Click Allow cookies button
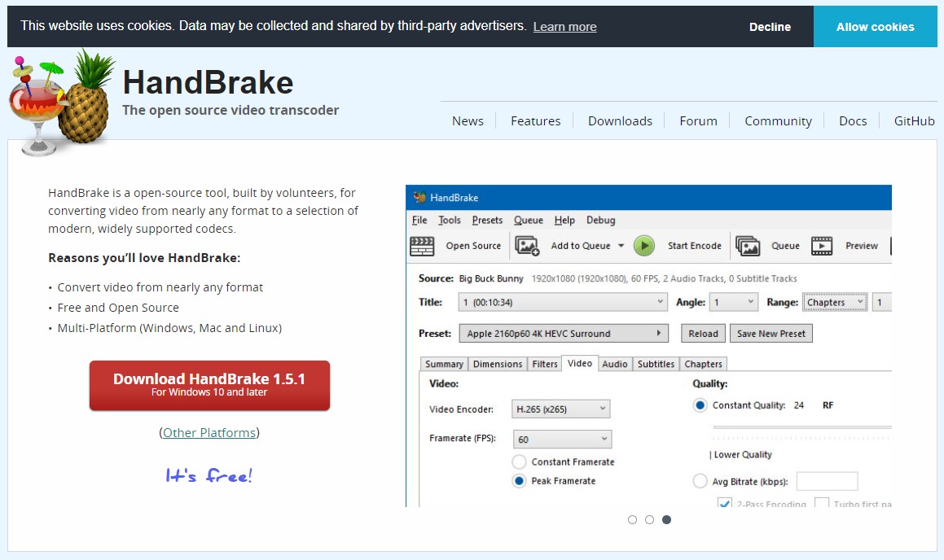Screen dimensions: 944x560 (876, 27)
